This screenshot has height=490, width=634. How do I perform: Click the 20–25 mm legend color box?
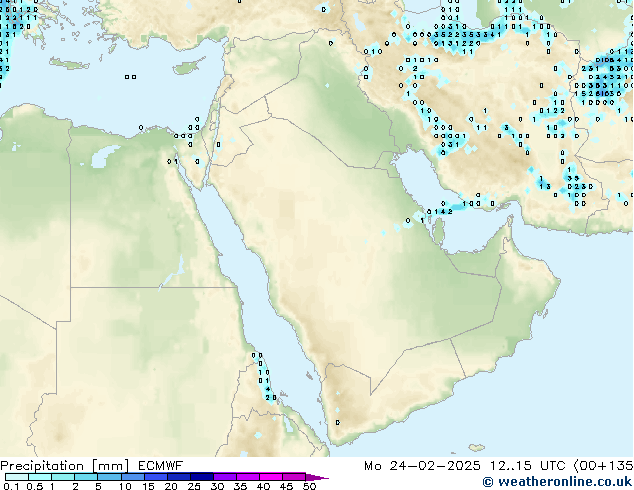[179, 477]
